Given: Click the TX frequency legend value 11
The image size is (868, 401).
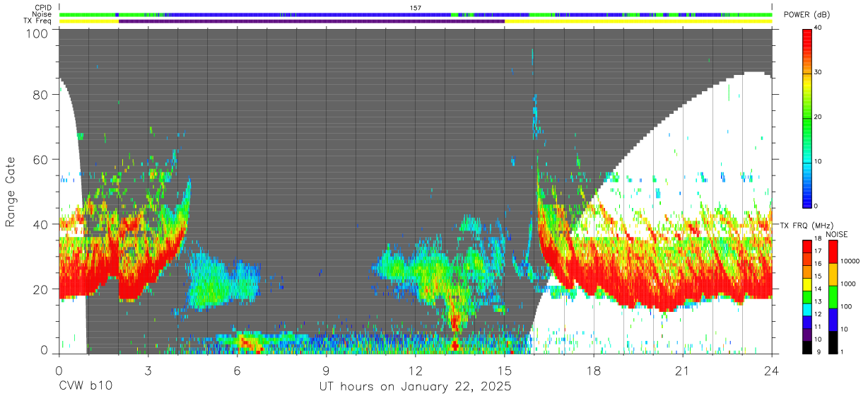Looking at the screenshot, I should click(x=819, y=327).
